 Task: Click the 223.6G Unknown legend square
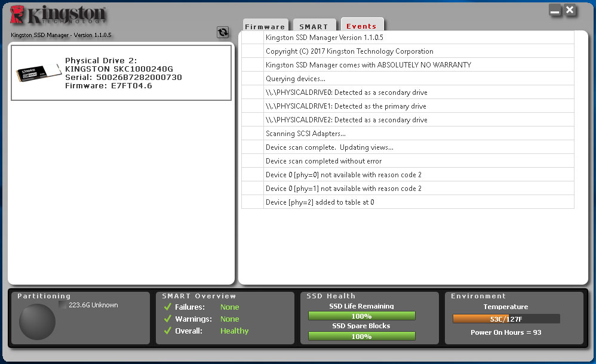pos(63,305)
